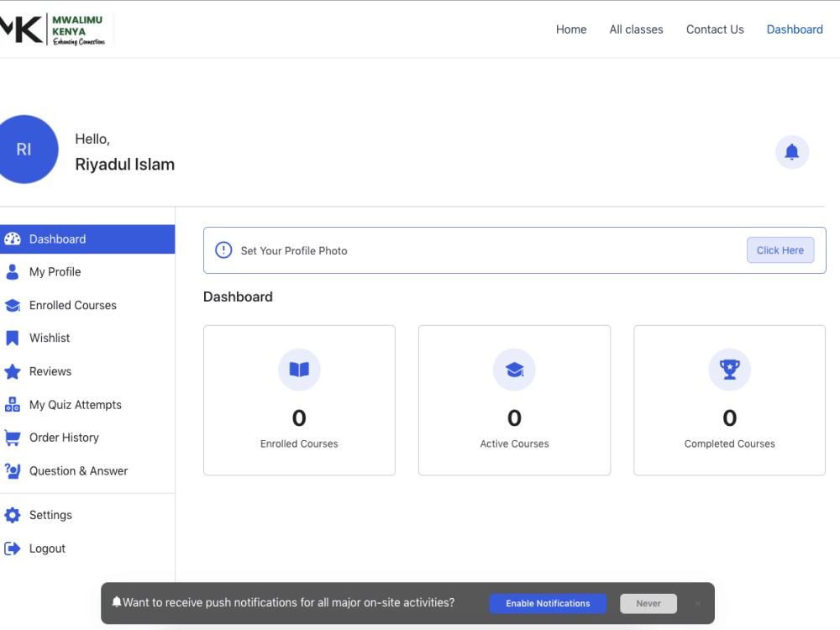The image size is (840, 630).
Task: Click the Riyadul Islam name text
Action: (125, 164)
